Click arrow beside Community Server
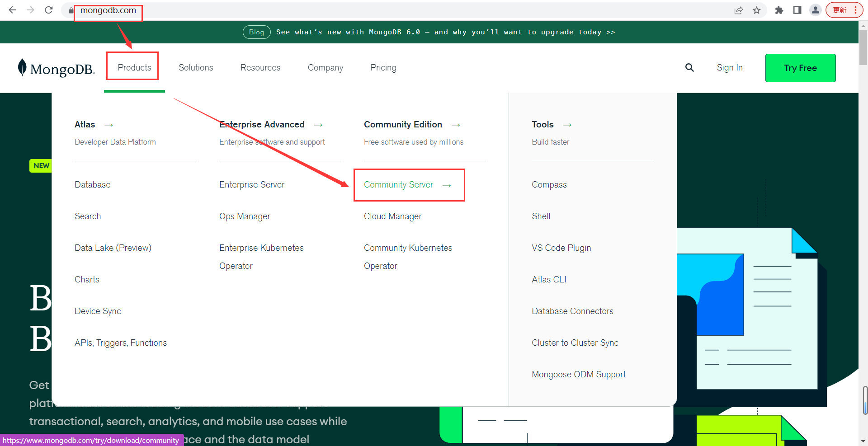 click(x=447, y=185)
